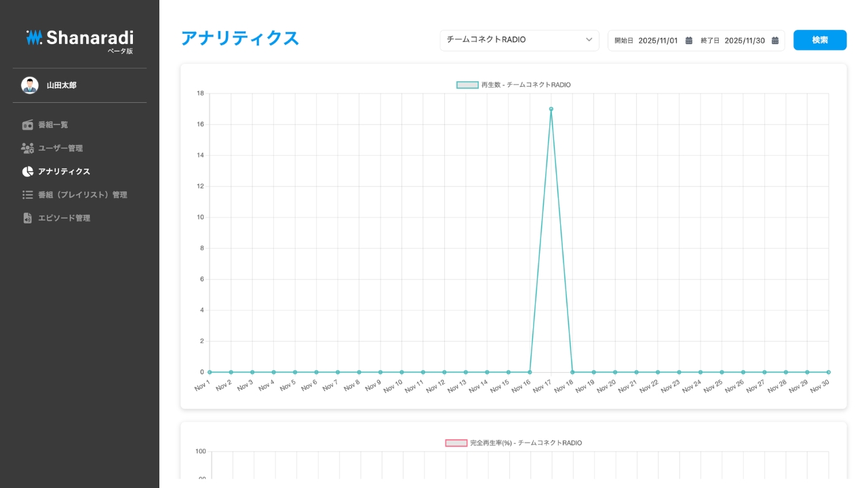Click the pink 完全再生率 legend color swatch
Image resolution: width=868 pixels, height=488 pixels.
[x=456, y=443]
